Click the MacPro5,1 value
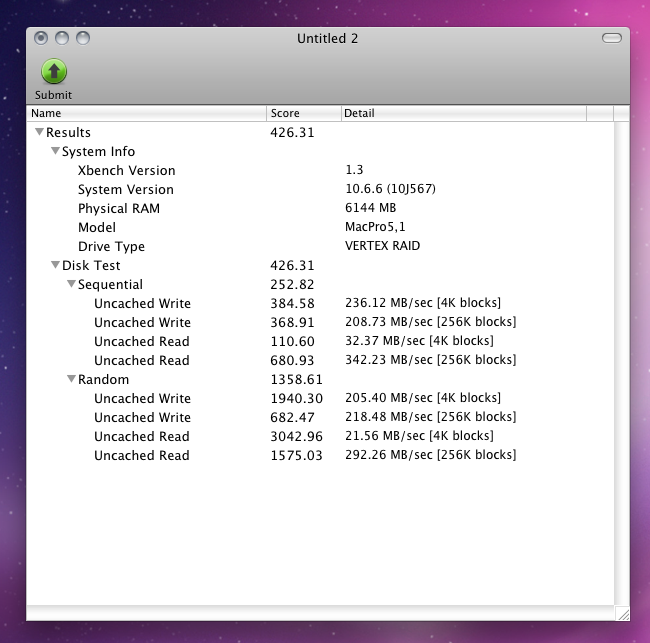This screenshot has width=650, height=643. [376, 227]
